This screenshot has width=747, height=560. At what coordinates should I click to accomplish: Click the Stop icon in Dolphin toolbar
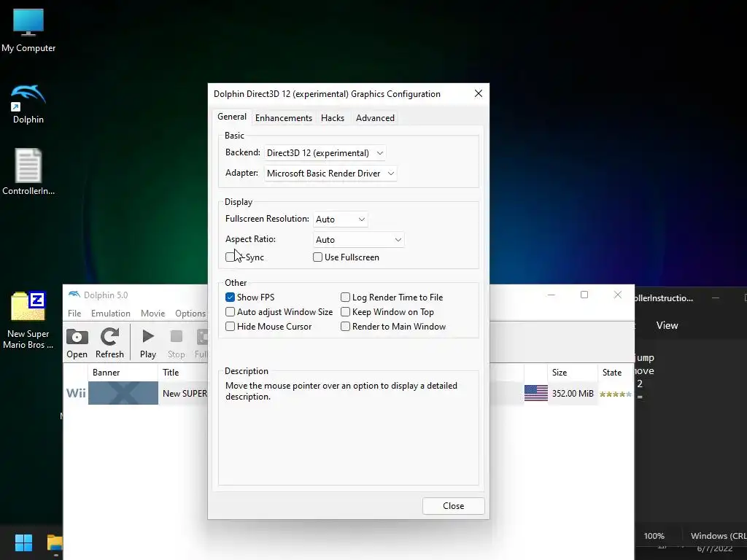(177, 336)
